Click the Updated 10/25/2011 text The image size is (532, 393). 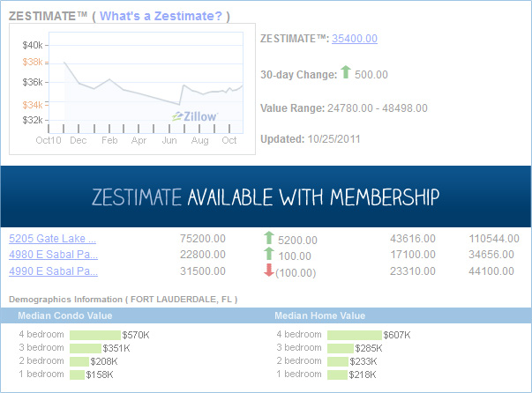pos(310,139)
